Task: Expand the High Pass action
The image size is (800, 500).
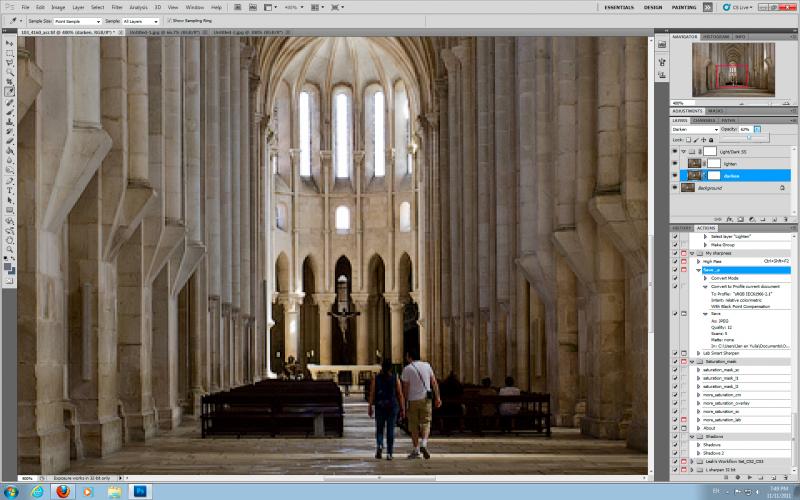Action: click(698, 261)
